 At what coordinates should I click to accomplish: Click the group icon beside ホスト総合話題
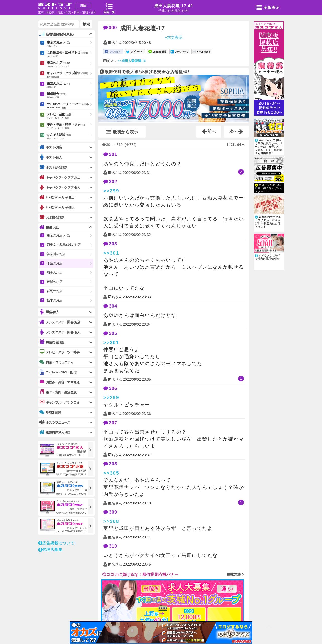point(42,167)
